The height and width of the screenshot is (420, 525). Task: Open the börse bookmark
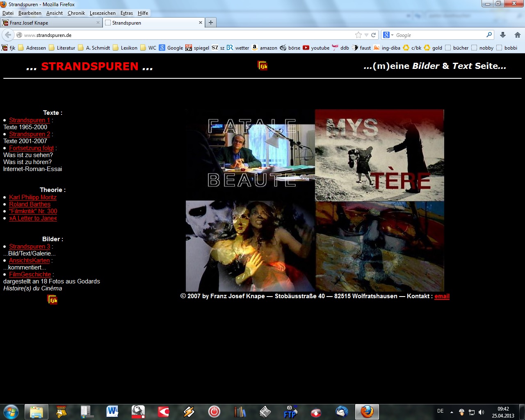point(290,48)
